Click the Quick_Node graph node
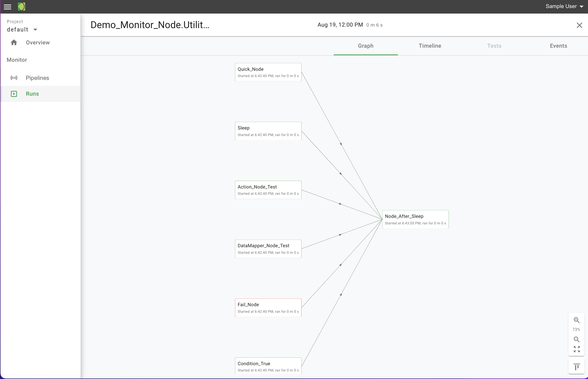 click(x=268, y=72)
